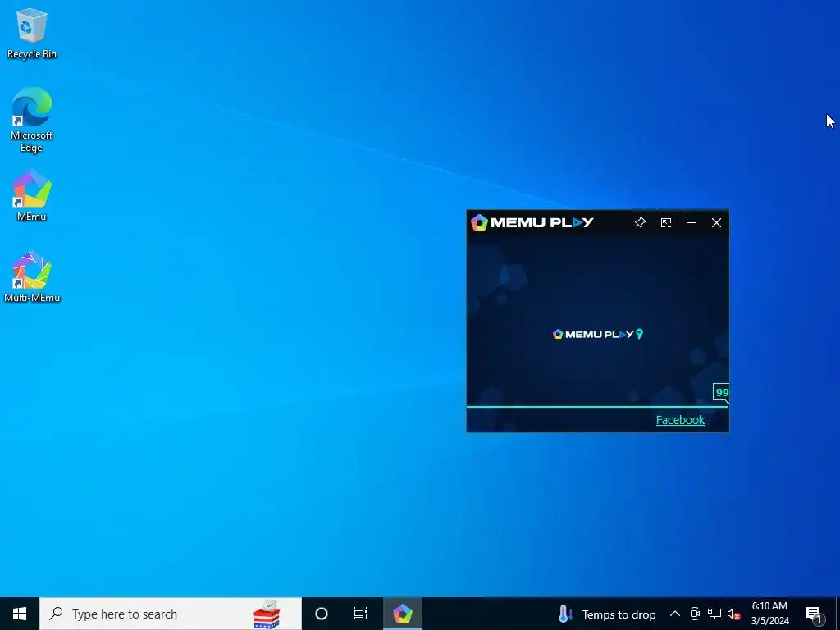The width and height of the screenshot is (840, 630).
Task: Minimize the MEmu Play window
Action: point(691,223)
